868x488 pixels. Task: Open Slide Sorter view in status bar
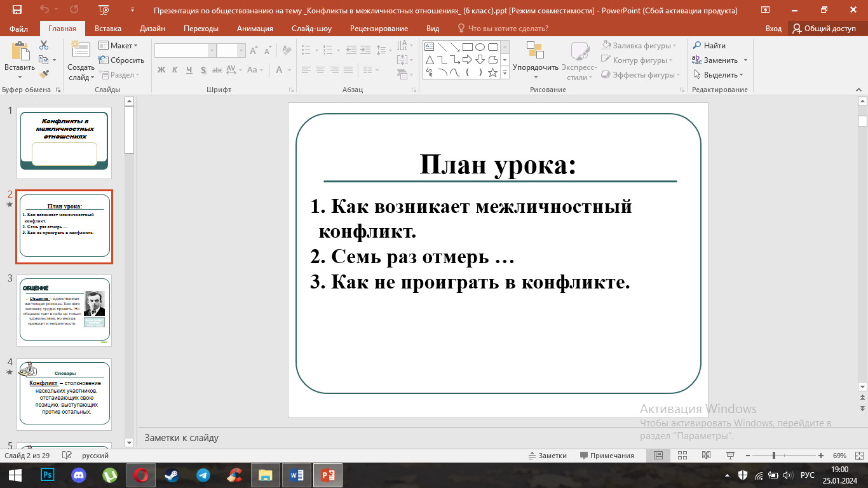tap(682, 456)
